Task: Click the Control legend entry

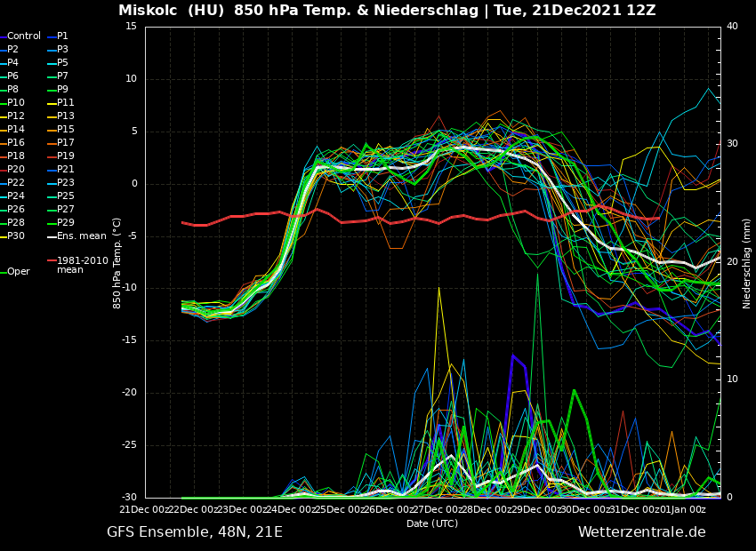Action: point(24,36)
